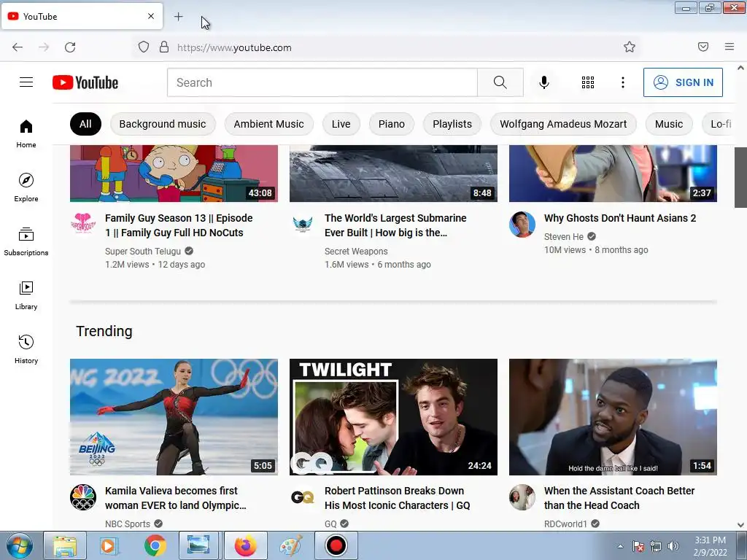The height and width of the screenshot is (560, 747).
Task: Open the Pocket save icon
Action: coord(703,47)
